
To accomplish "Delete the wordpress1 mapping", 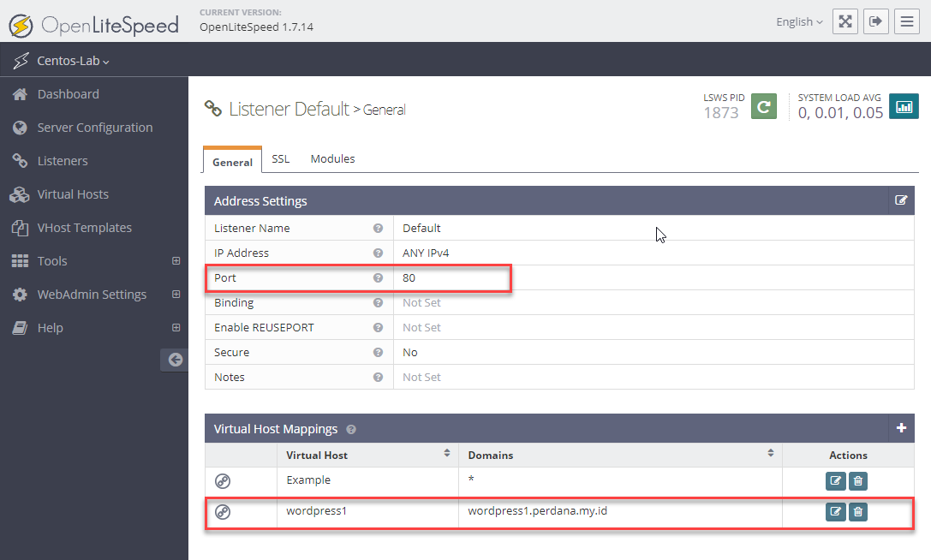I will (x=858, y=512).
